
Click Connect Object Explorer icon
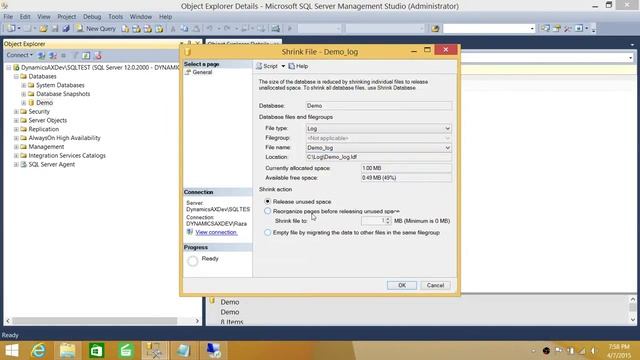(42, 55)
